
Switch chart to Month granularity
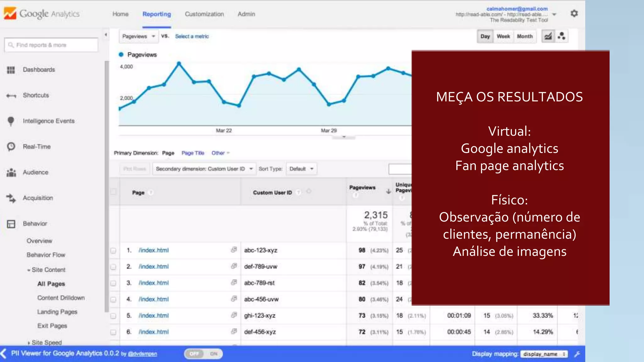pyautogui.click(x=525, y=36)
